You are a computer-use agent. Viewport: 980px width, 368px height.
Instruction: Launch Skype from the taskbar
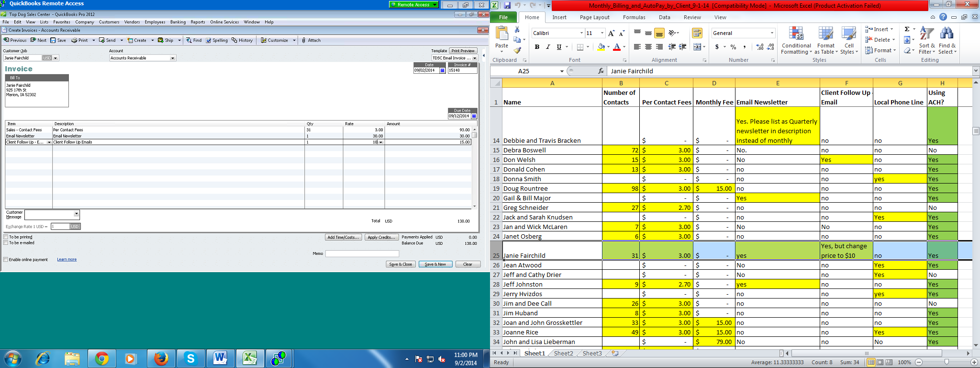190,358
